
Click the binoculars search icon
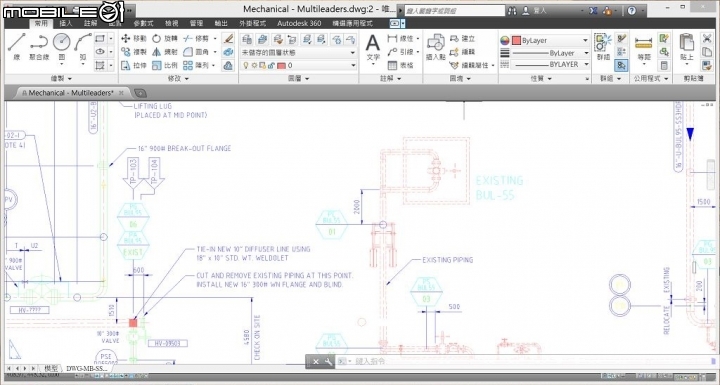(x=512, y=11)
